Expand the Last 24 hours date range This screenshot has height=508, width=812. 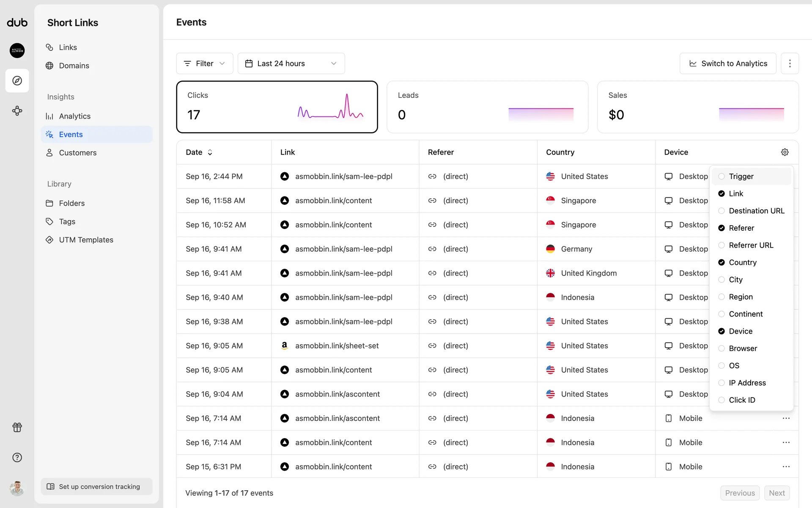tap(291, 63)
